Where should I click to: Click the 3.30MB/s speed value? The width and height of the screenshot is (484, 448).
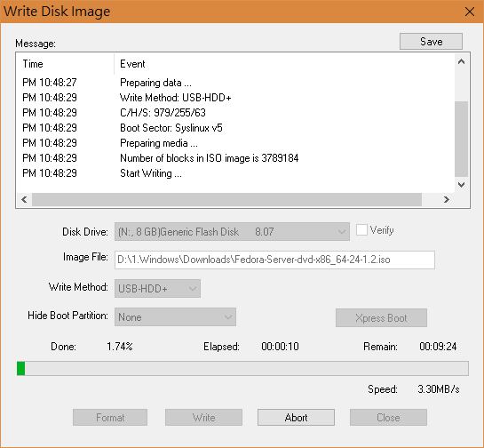coord(439,389)
